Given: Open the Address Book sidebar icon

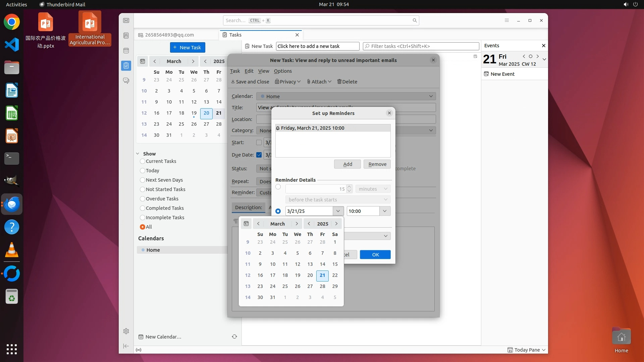Looking at the screenshot, I should 126,36.
